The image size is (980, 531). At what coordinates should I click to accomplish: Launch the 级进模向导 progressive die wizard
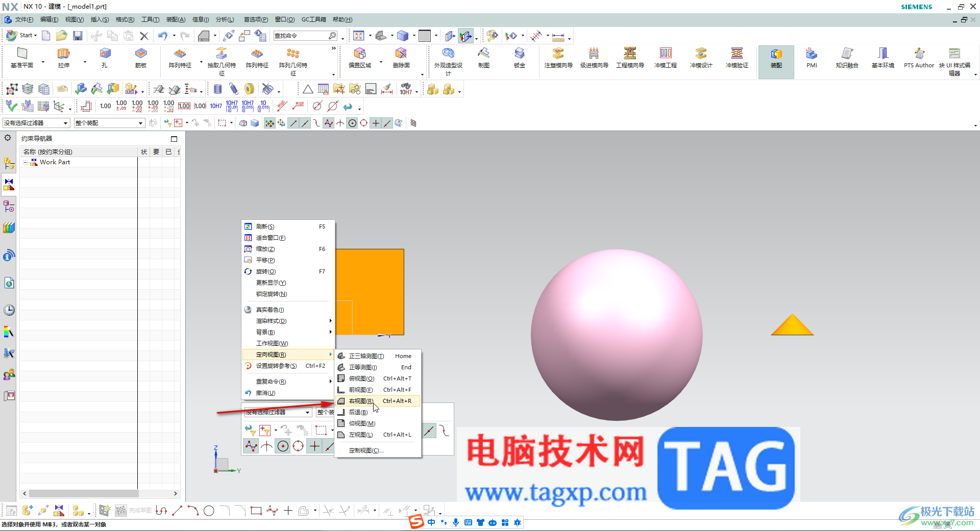click(594, 58)
